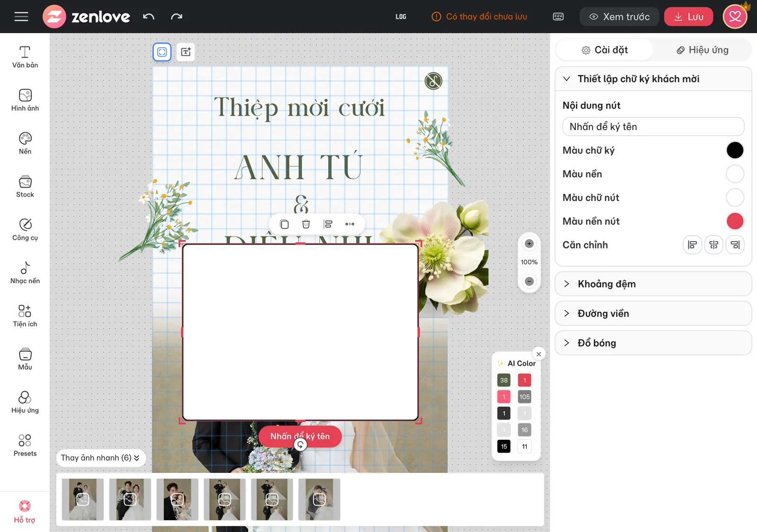Open the Nhạc nền music panel
This screenshot has width=757, height=532.
click(25, 273)
